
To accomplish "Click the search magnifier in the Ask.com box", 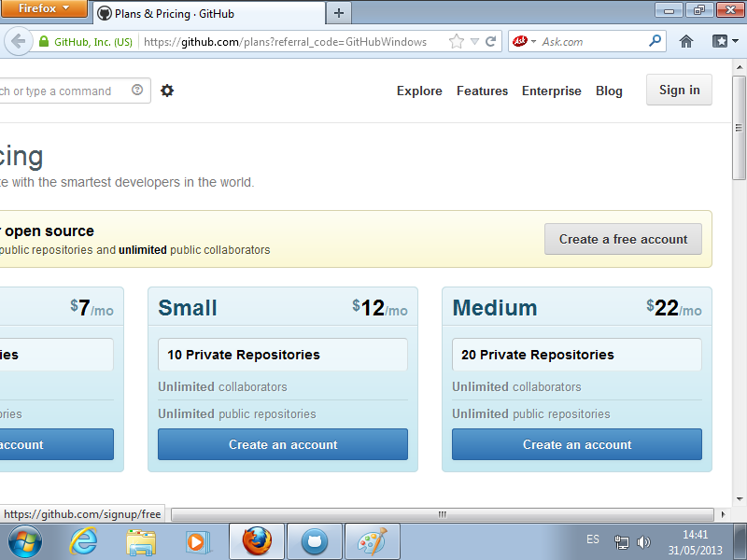I will coord(655,41).
